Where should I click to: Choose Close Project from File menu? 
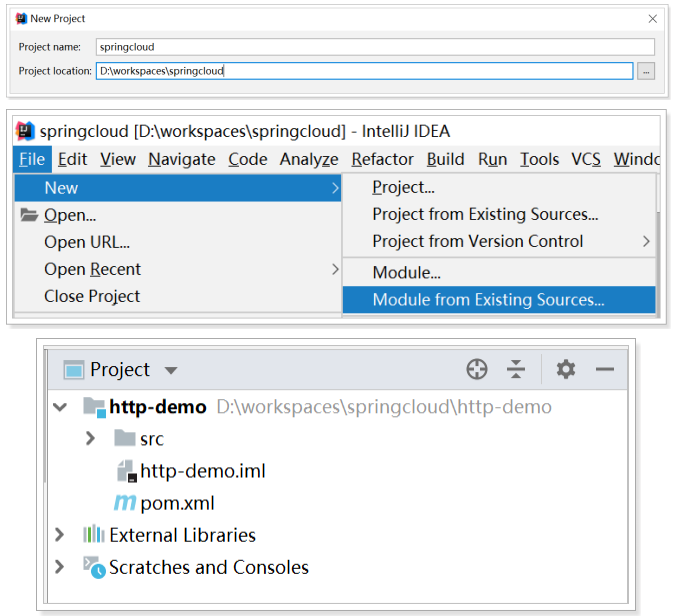pos(178,296)
